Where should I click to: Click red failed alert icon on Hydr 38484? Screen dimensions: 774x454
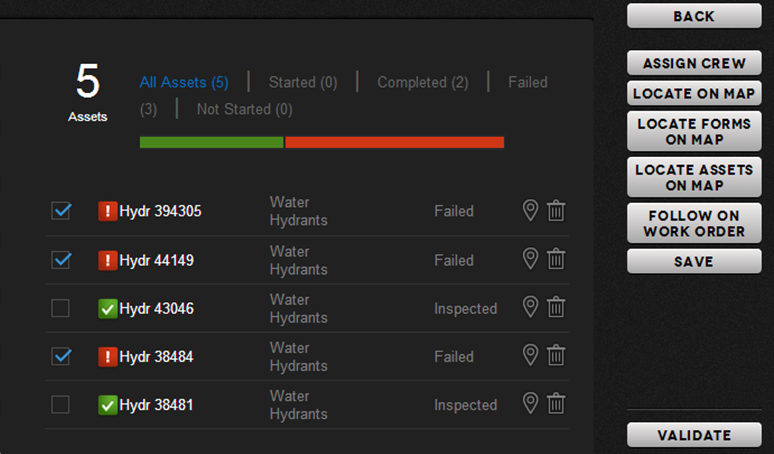pyautogui.click(x=108, y=357)
